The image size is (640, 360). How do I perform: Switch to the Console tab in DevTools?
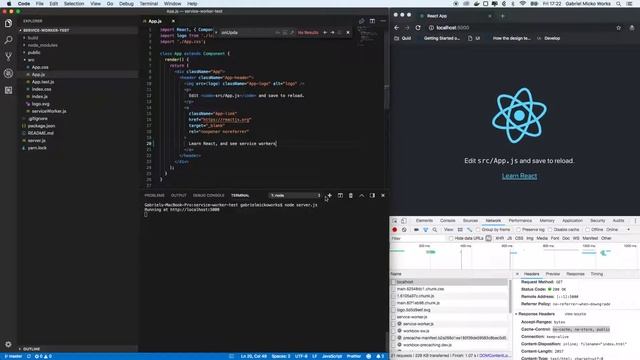tap(447, 221)
